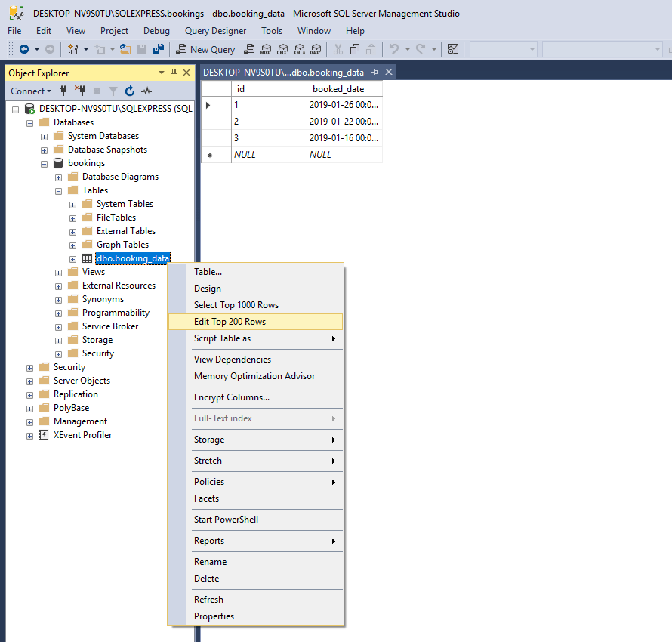Open the Connect dropdown menu
The width and height of the screenshot is (672, 642).
click(x=30, y=91)
